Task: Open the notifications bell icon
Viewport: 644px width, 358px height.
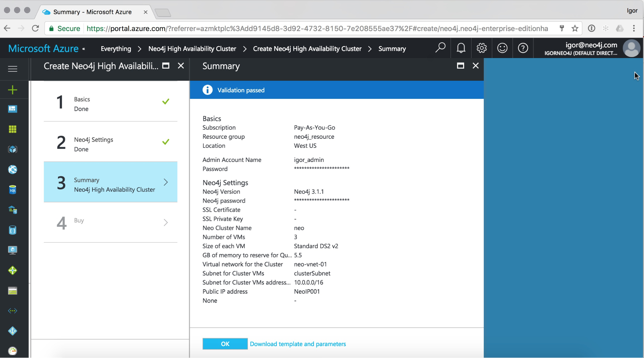Action: point(461,48)
